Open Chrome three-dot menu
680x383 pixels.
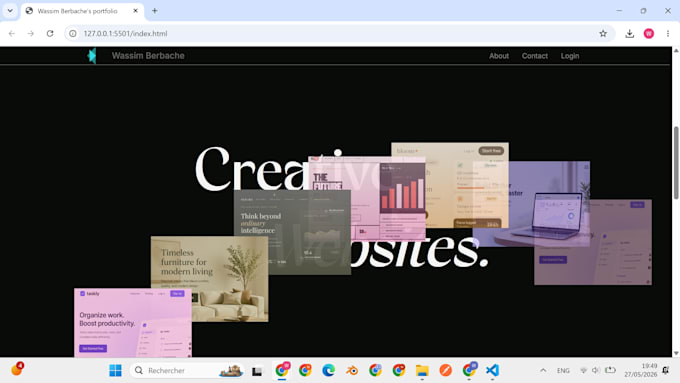(668, 33)
